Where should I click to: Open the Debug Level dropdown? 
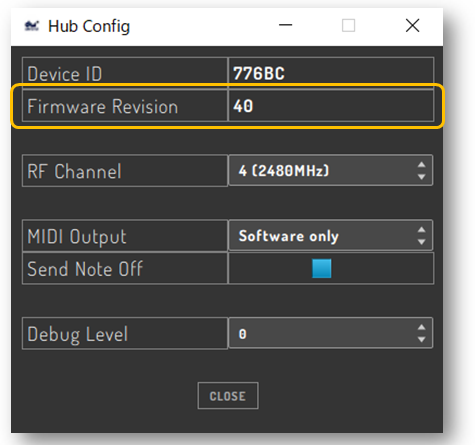point(331,333)
